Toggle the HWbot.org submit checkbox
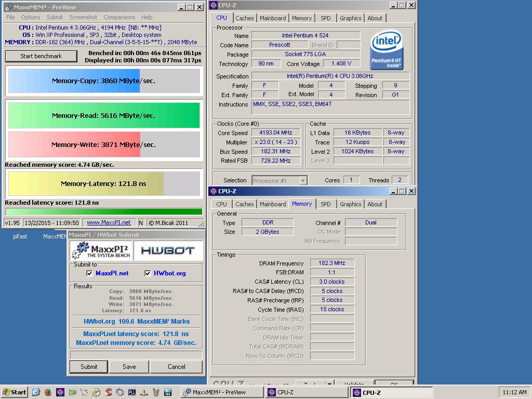The width and height of the screenshot is (532, 399). tap(148, 273)
